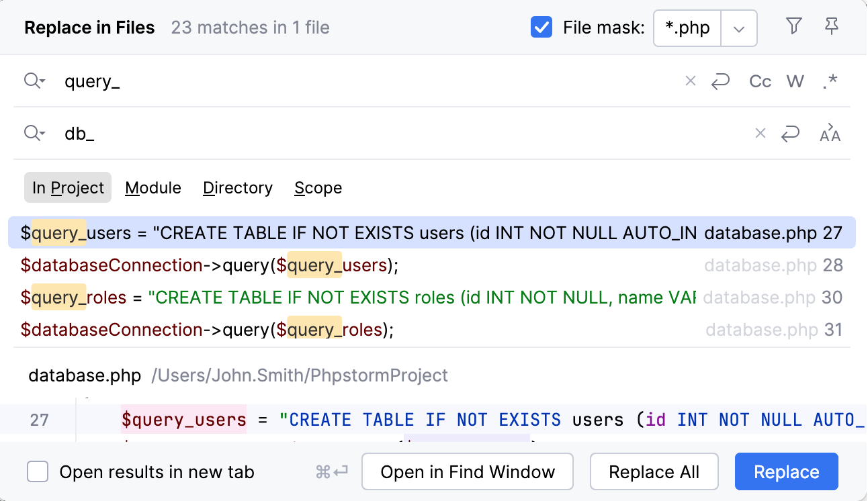This screenshot has height=501, width=868.
Task: Open search history from magnifier dropdown
Action: coord(35,81)
